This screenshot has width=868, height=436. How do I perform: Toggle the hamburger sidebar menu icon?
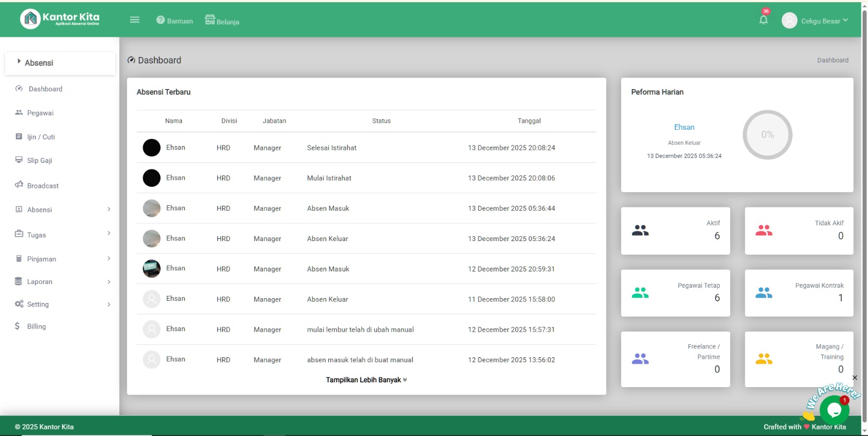(x=135, y=20)
